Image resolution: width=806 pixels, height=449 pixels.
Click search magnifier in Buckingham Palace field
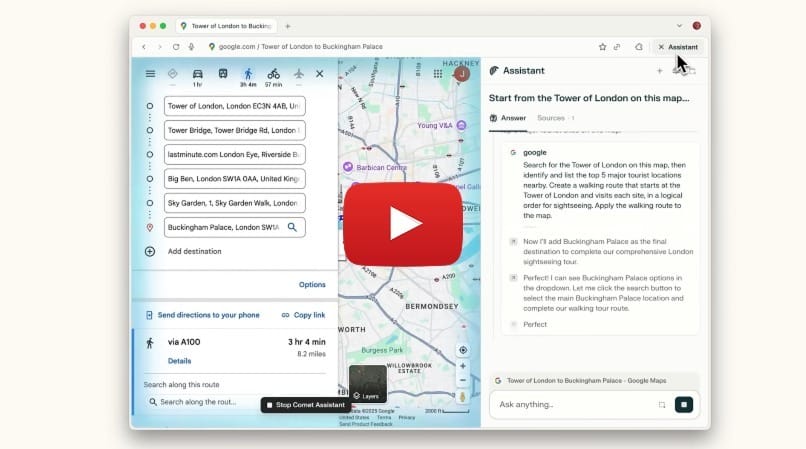tap(292, 227)
